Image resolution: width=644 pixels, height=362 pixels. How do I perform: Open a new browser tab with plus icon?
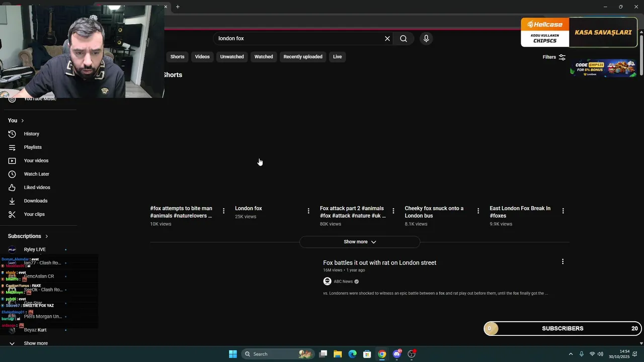pos(178,7)
